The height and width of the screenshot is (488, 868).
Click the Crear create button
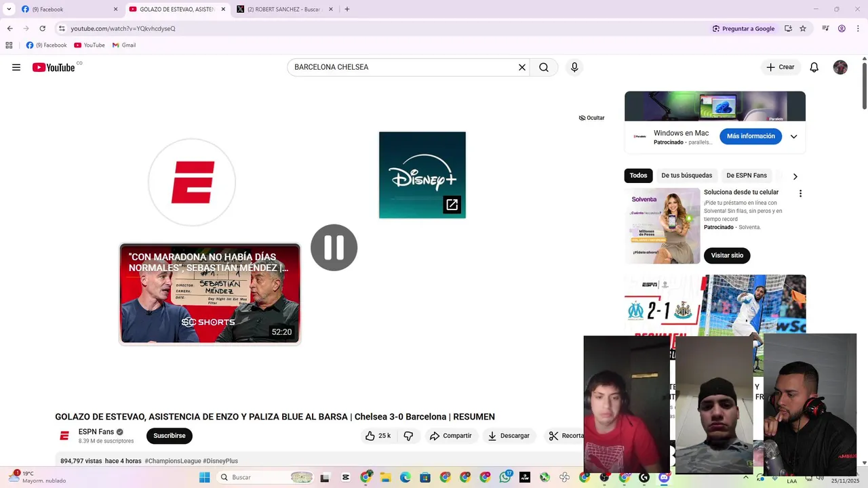coord(781,67)
